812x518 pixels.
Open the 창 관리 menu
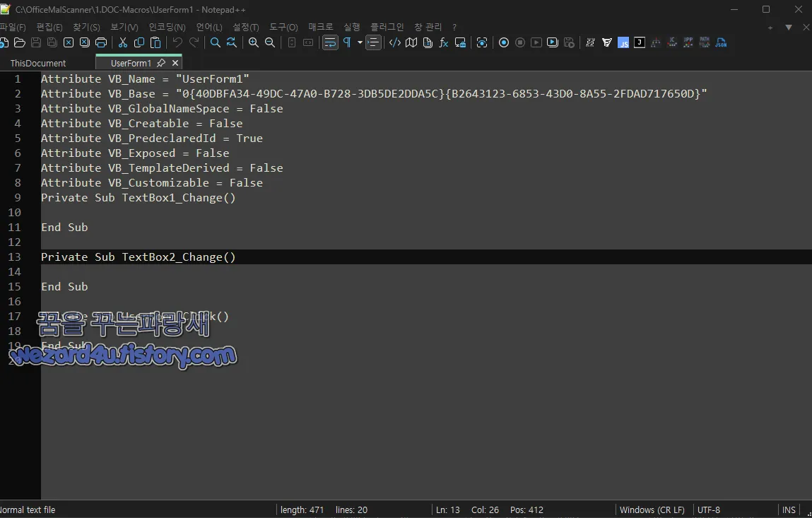428,27
